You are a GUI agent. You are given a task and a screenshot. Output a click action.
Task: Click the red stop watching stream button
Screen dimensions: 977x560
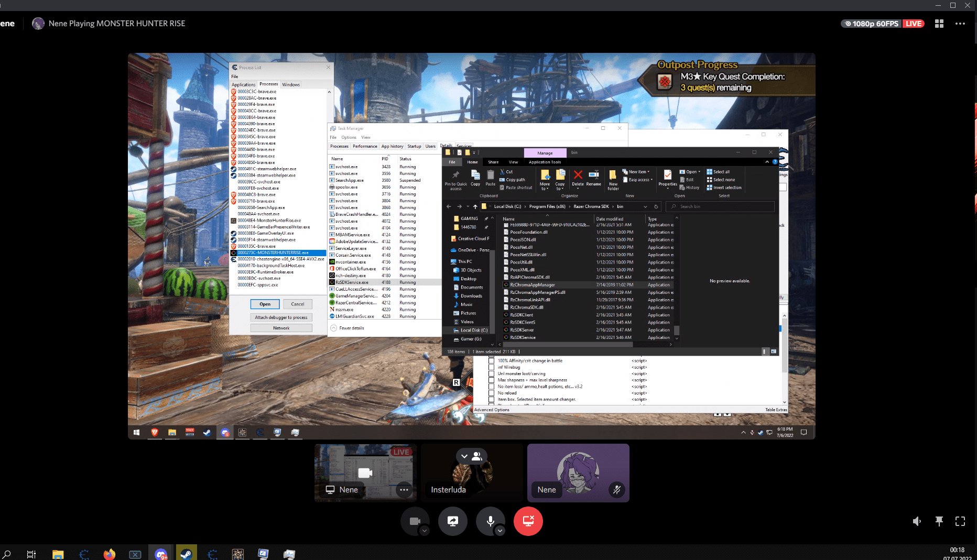point(528,521)
